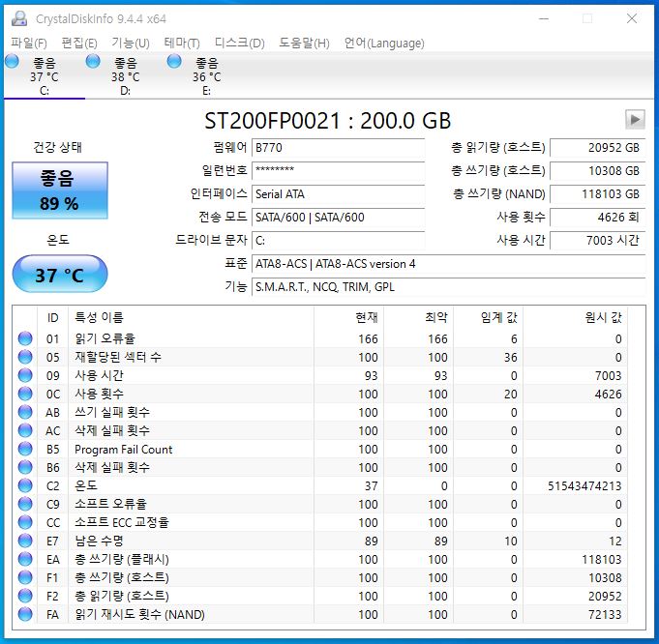Click the 36 °C label of drive E: tab

206,77
